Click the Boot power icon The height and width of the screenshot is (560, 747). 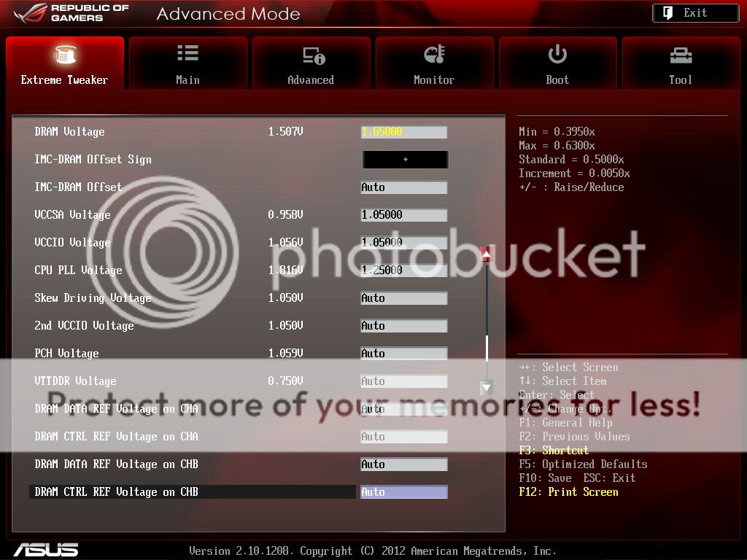pos(557,52)
